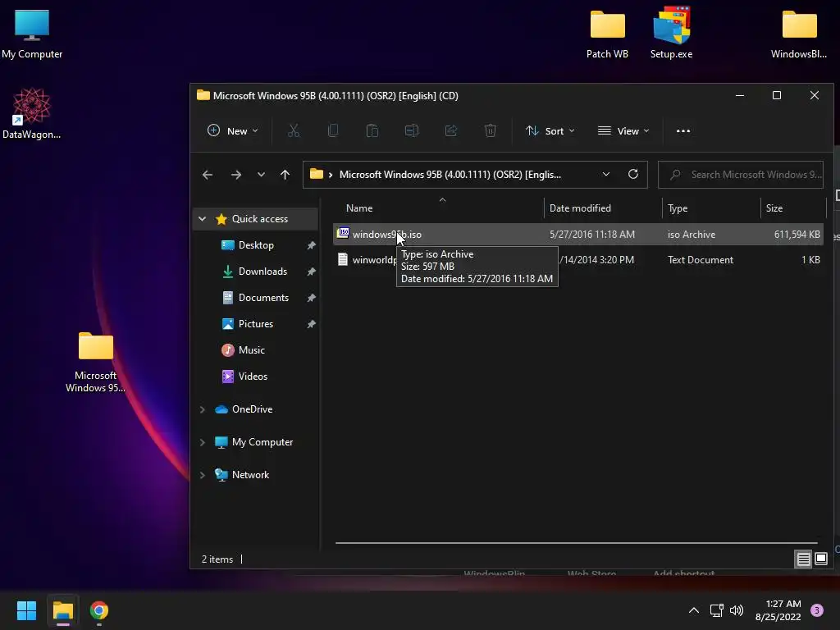
Task: Select the windows95b.iso file
Action: coord(578,235)
